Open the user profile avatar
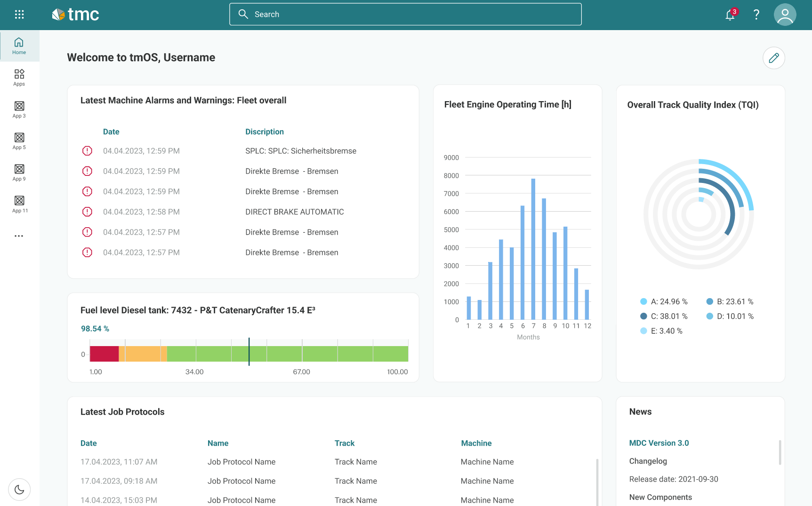 pyautogui.click(x=785, y=15)
